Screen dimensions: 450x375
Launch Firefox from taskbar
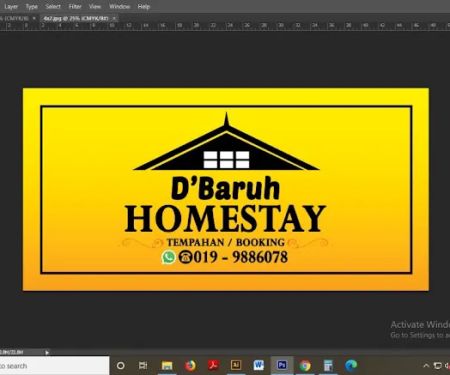click(x=190, y=366)
